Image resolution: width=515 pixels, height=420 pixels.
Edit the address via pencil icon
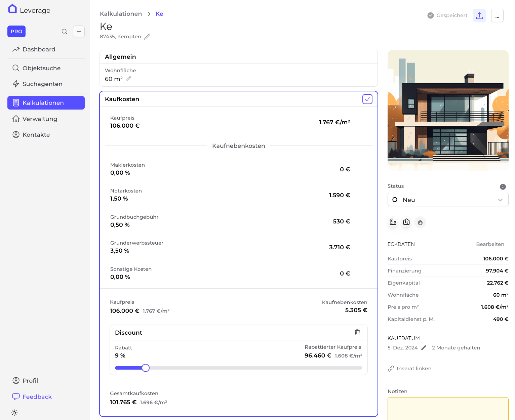click(147, 37)
